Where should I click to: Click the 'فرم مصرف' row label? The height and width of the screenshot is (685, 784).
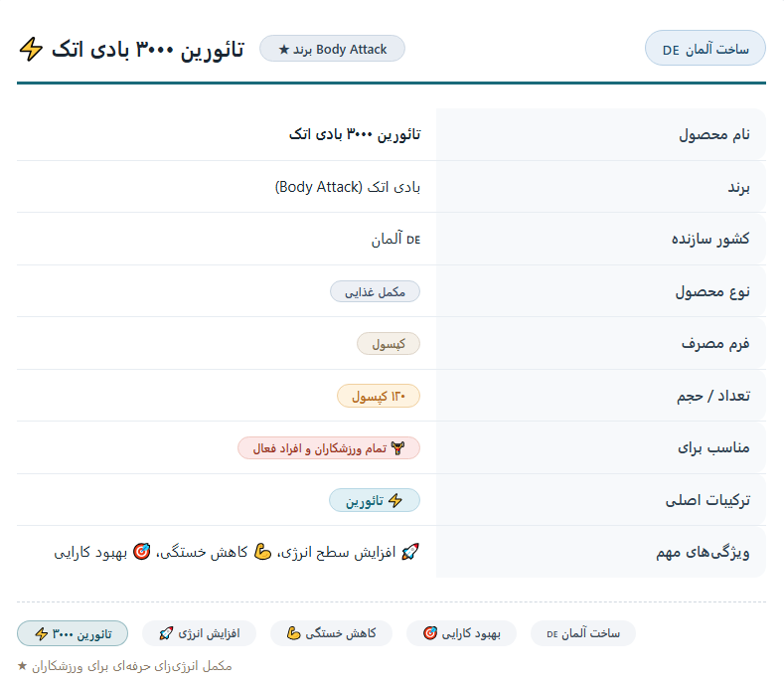715,343
